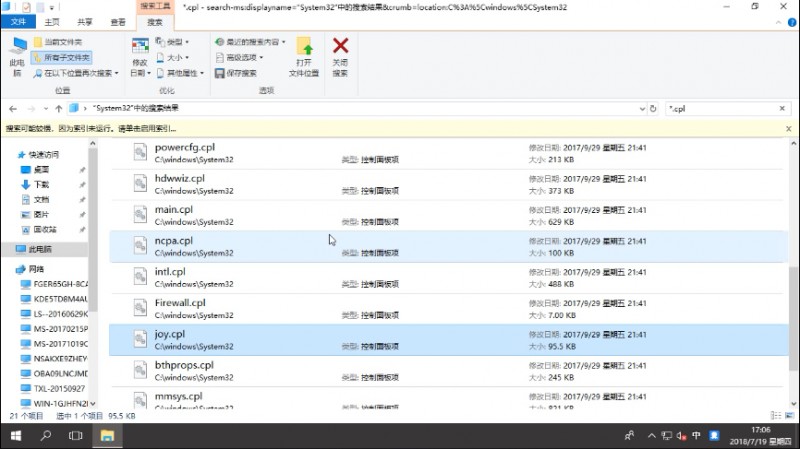Select network computer TXL-20150927
The image size is (800, 449).
[x=59, y=388]
